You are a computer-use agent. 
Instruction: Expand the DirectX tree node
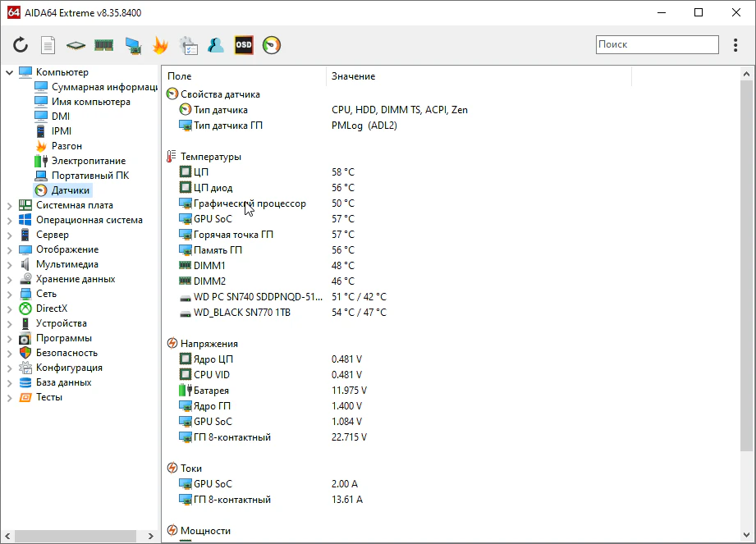tap(9, 309)
